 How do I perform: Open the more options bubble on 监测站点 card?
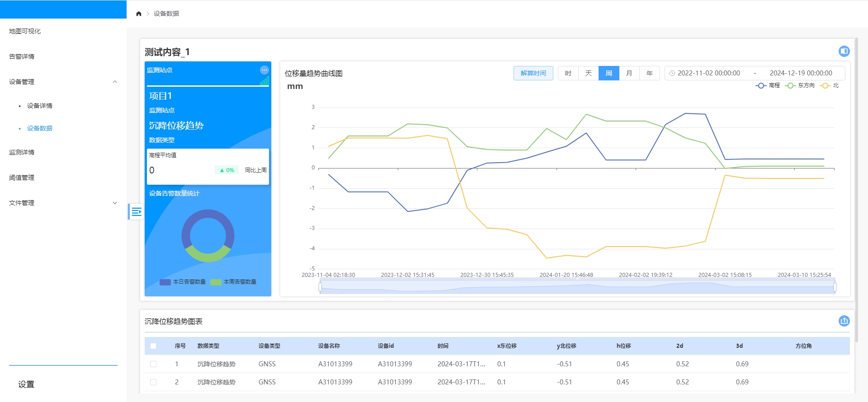tap(264, 70)
